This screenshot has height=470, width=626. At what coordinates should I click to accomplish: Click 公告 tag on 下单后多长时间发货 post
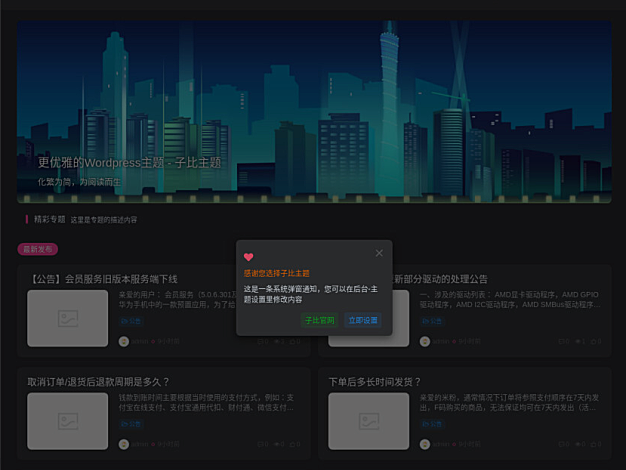click(432, 424)
